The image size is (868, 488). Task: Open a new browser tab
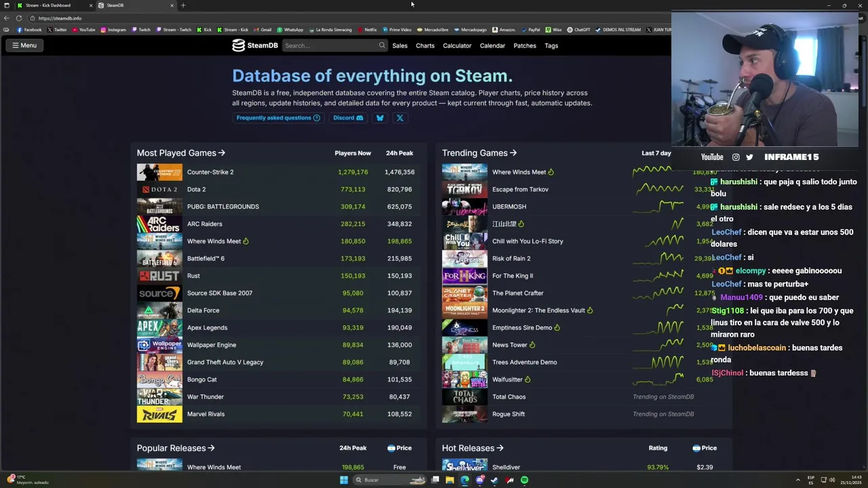coord(182,5)
